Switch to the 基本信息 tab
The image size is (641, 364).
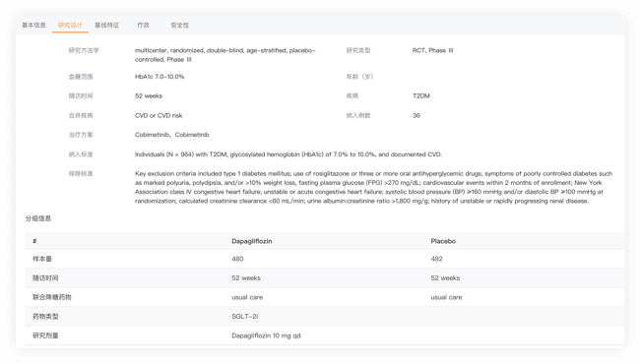pos(33,26)
